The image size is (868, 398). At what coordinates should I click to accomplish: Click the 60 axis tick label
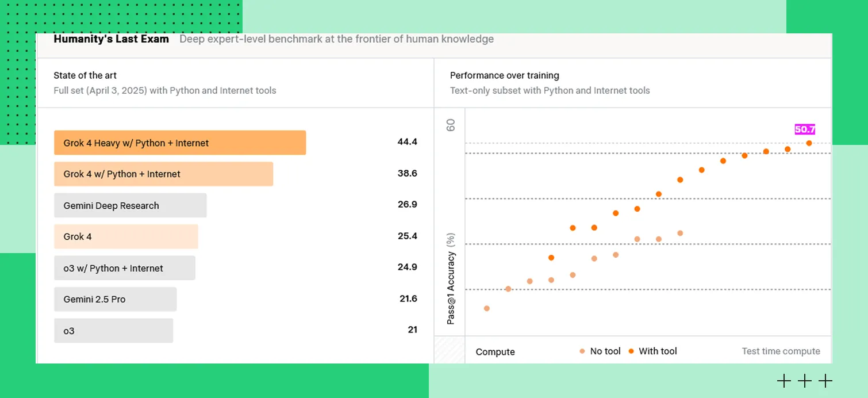tap(451, 125)
